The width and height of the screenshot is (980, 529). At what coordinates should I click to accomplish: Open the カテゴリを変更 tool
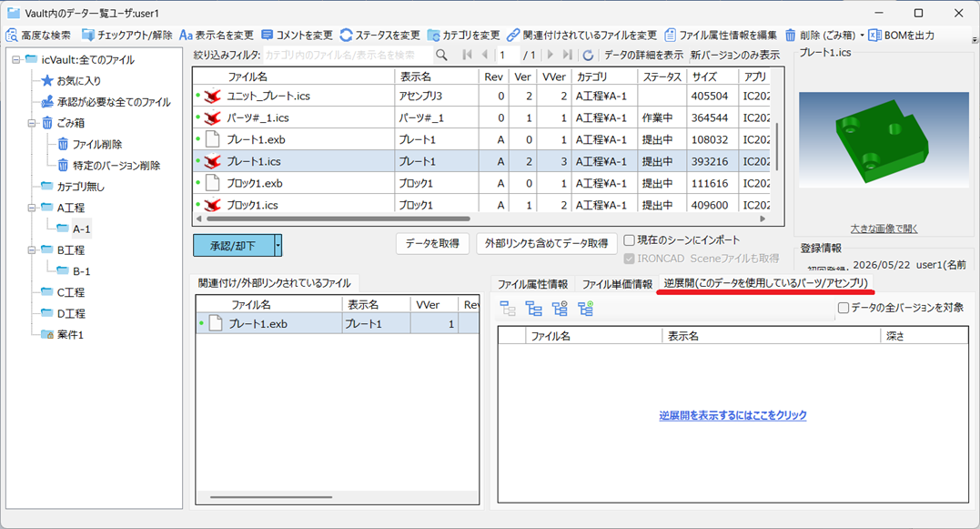pyautogui.click(x=464, y=35)
